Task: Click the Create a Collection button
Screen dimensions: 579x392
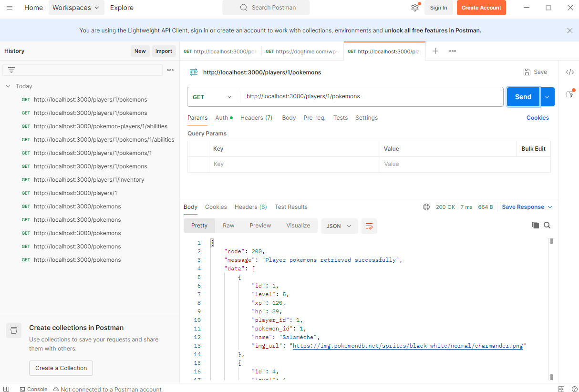Action: pos(61,368)
